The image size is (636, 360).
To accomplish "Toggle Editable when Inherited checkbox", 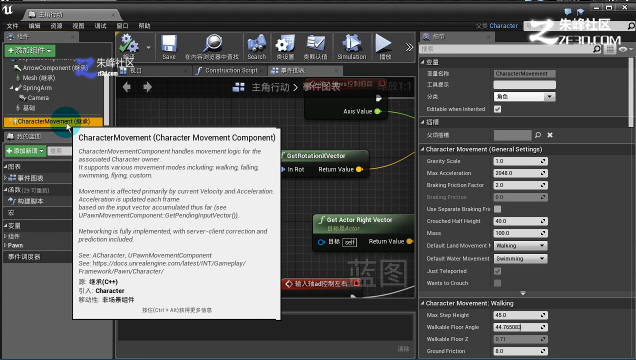I will coord(498,109).
